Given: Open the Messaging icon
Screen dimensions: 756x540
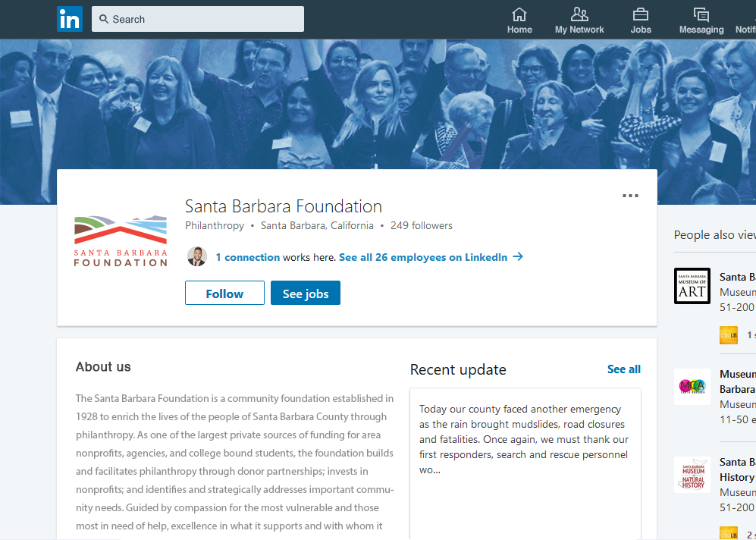Looking at the screenshot, I should coord(701,14).
